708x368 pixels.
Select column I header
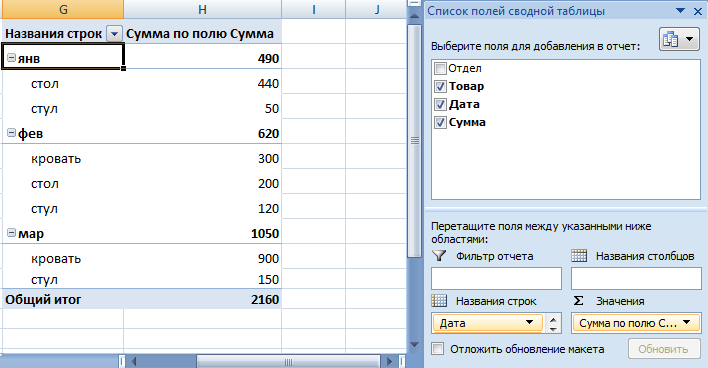313,9
